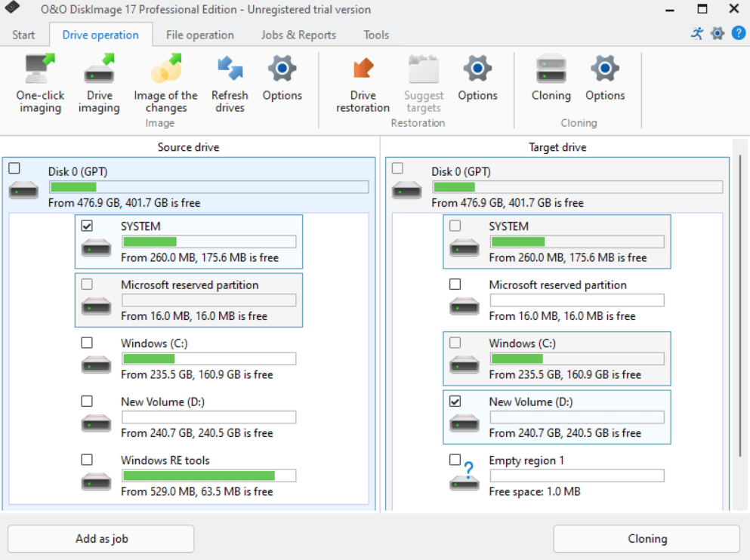
Task: Click the running figure icon in the title area
Action: coord(697,33)
